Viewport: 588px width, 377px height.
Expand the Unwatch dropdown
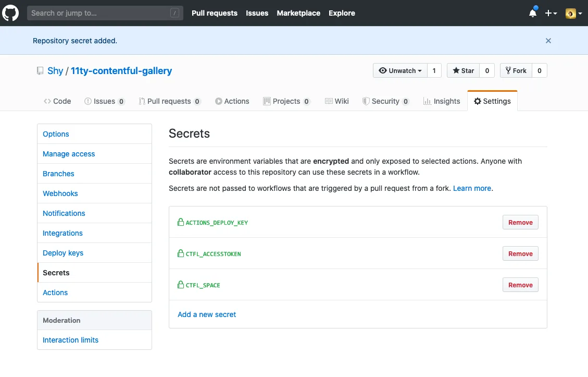[400, 70]
